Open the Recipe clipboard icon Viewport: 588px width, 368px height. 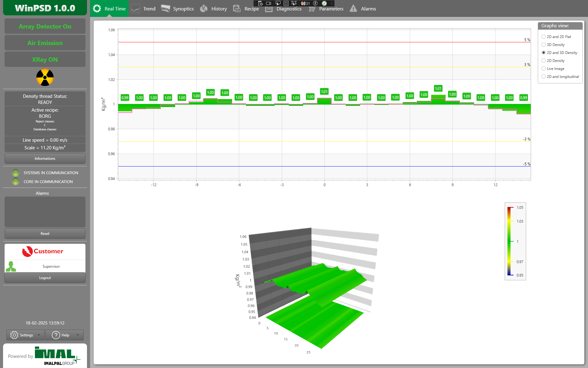click(237, 9)
